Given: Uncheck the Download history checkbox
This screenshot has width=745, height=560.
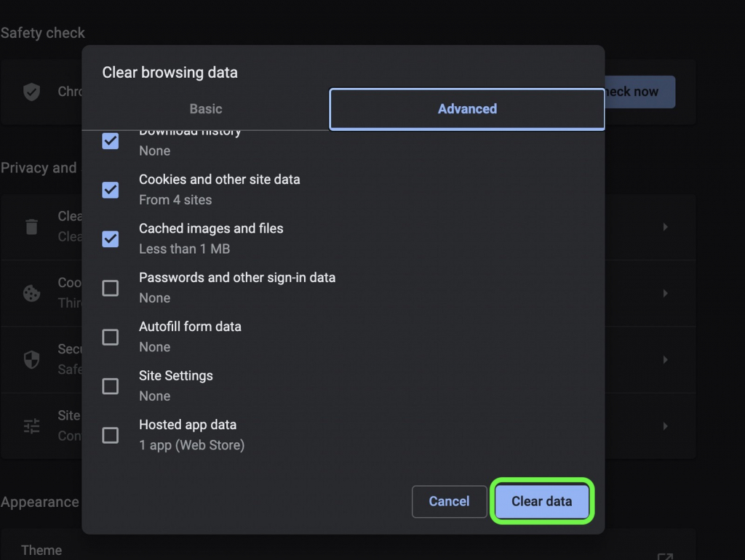Looking at the screenshot, I should pos(111,141).
